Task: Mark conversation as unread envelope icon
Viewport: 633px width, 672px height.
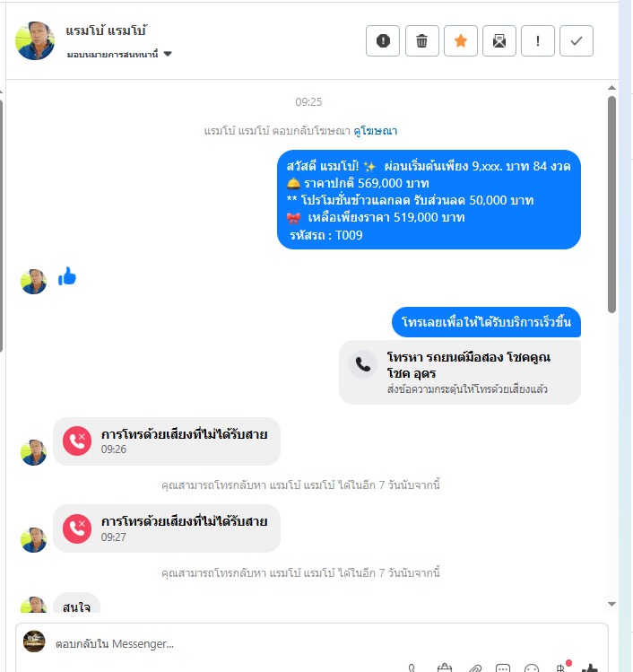Action: [x=499, y=40]
